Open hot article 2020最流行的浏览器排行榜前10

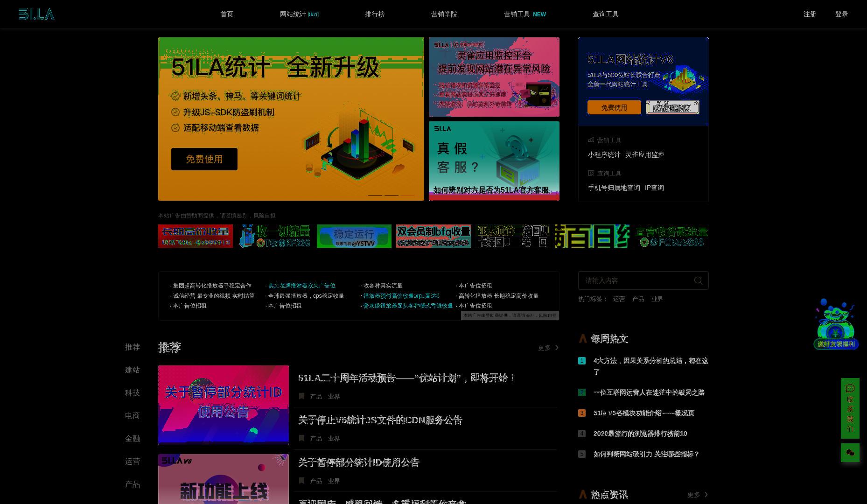640,434
